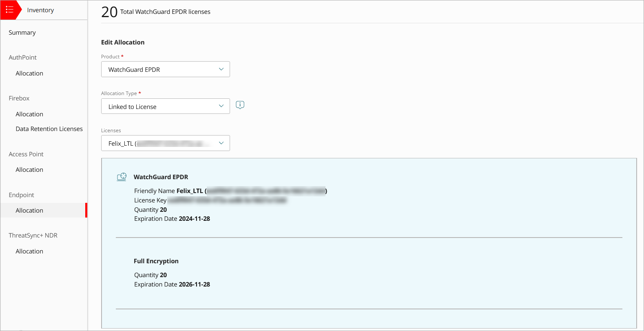Open the Product dropdown showing WatchGuard EPDR
Screen dimensions: 644x331
[x=165, y=69]
